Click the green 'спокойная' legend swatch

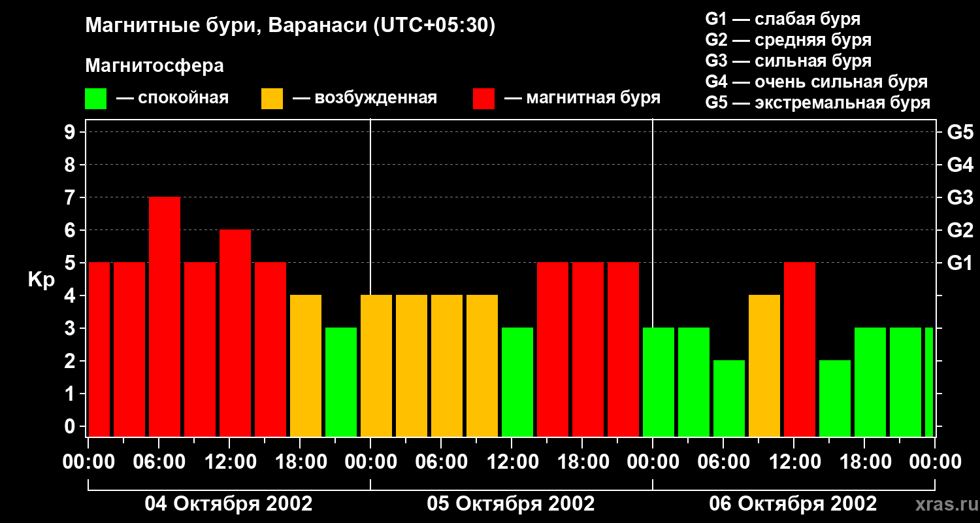pos(95,99)
